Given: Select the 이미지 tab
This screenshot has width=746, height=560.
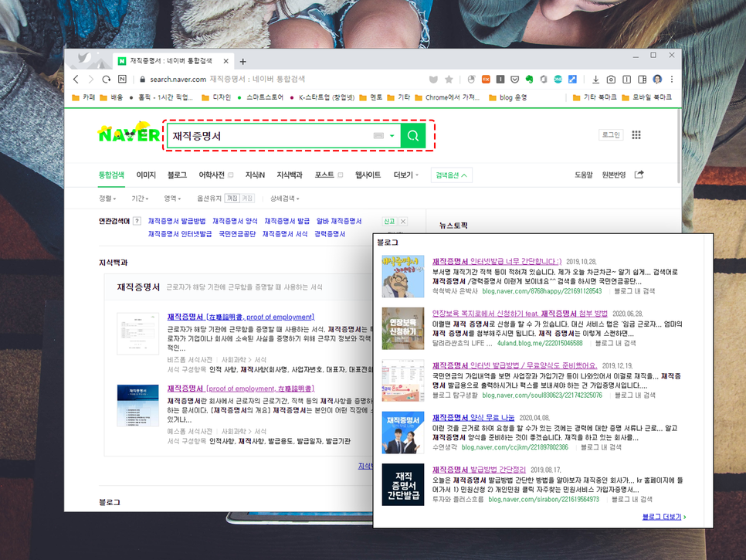Looking at the screenshot, I should point(146,175).
